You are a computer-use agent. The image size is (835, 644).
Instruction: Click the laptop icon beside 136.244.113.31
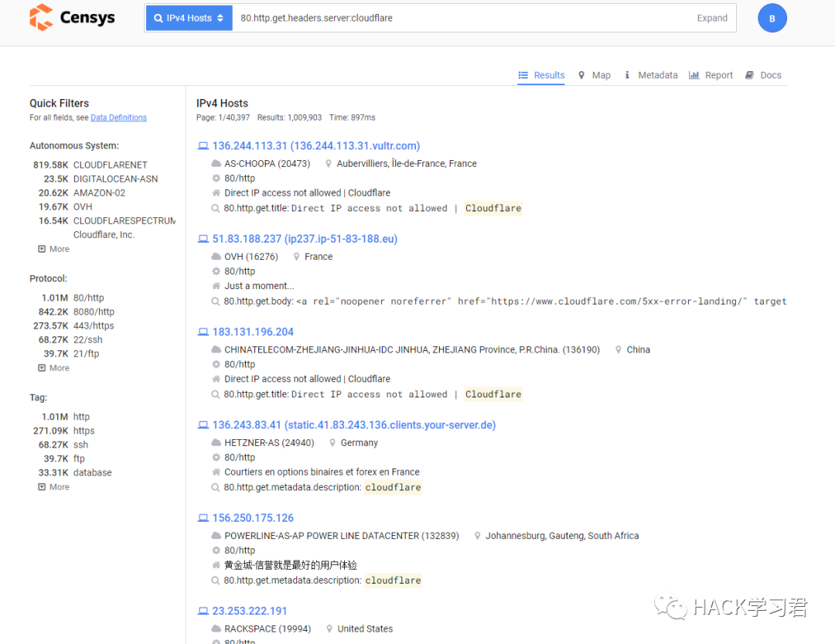(x=203, y=146)
